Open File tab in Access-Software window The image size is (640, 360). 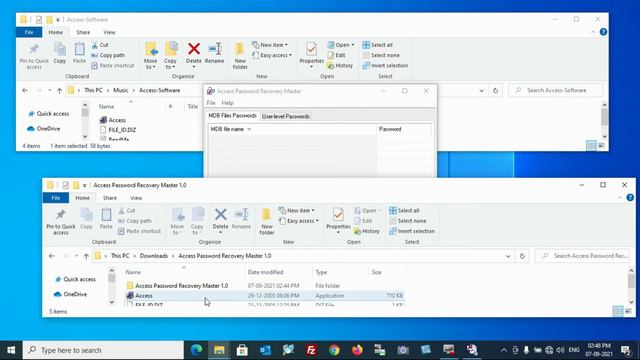[x=29, y=32]
